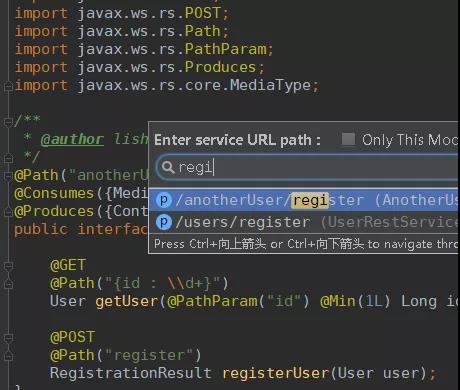Viewport: 460px width, 390px height.
Task: Click the getUser method name
Action: (127, 301)
